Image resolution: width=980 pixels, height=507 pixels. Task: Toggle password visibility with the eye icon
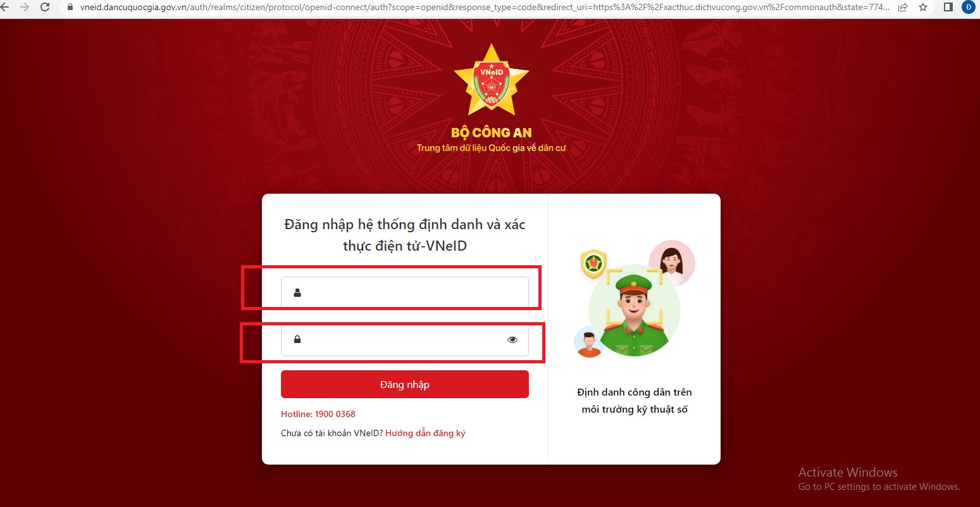point(512,340)
